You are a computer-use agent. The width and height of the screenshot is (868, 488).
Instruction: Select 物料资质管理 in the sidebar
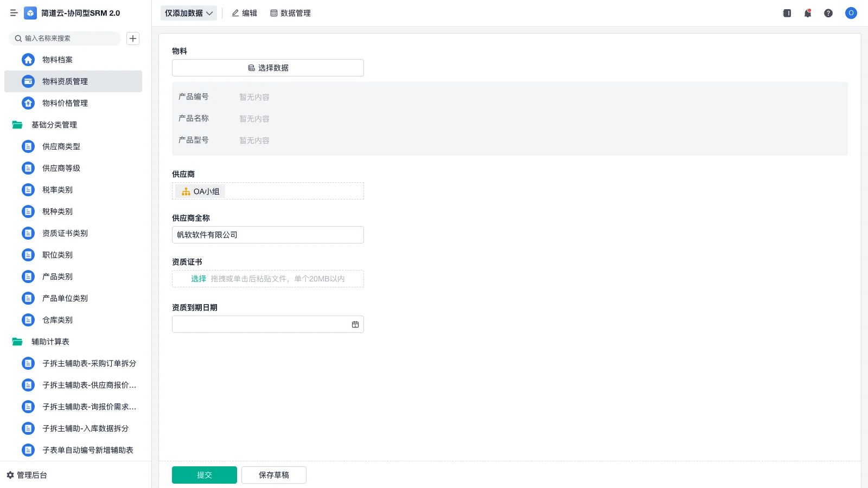point(73,81)
